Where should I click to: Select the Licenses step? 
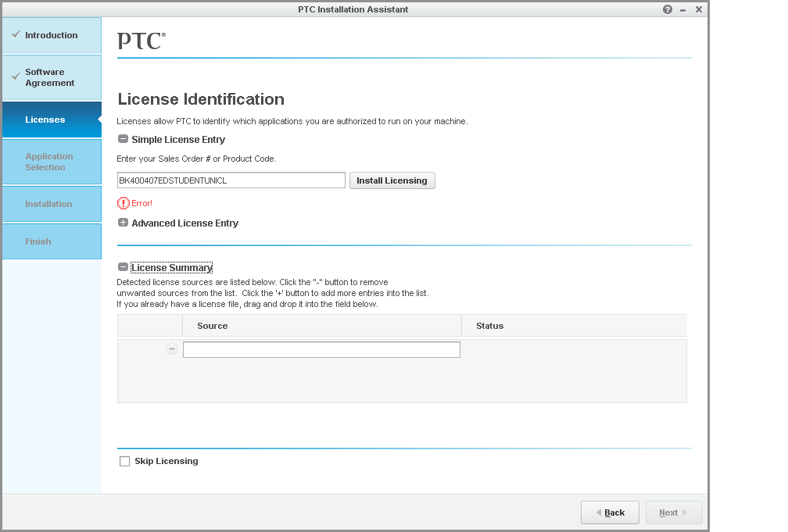[x=52, y=120]
